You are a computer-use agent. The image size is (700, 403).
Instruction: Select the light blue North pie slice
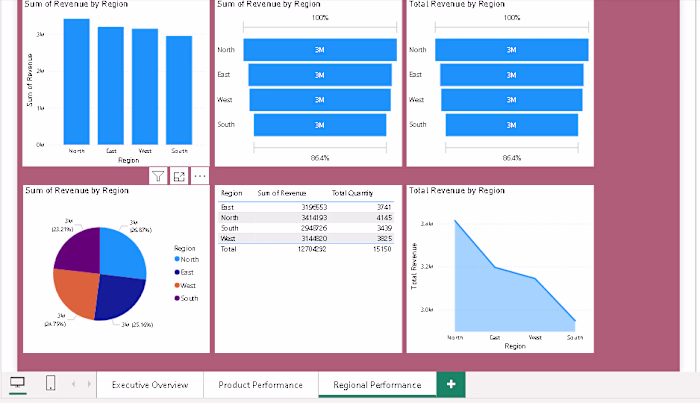coord(121,253)
